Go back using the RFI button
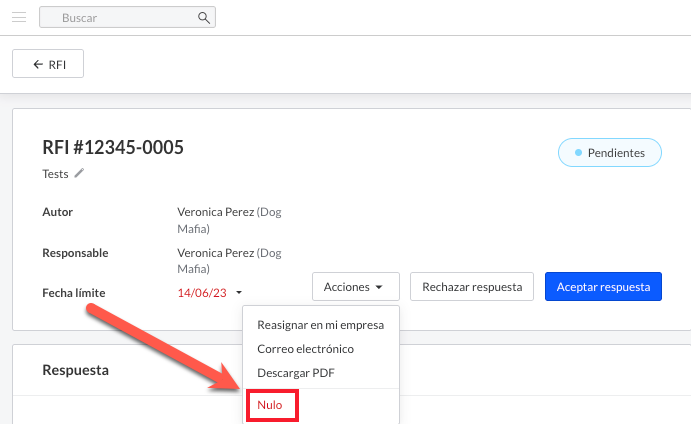 (48, 64)
